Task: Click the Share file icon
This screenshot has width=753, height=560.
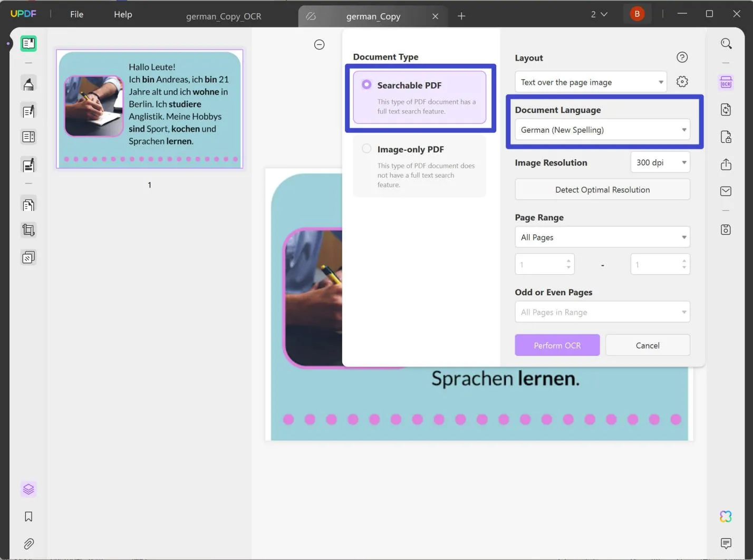Action: coord(726,165)
